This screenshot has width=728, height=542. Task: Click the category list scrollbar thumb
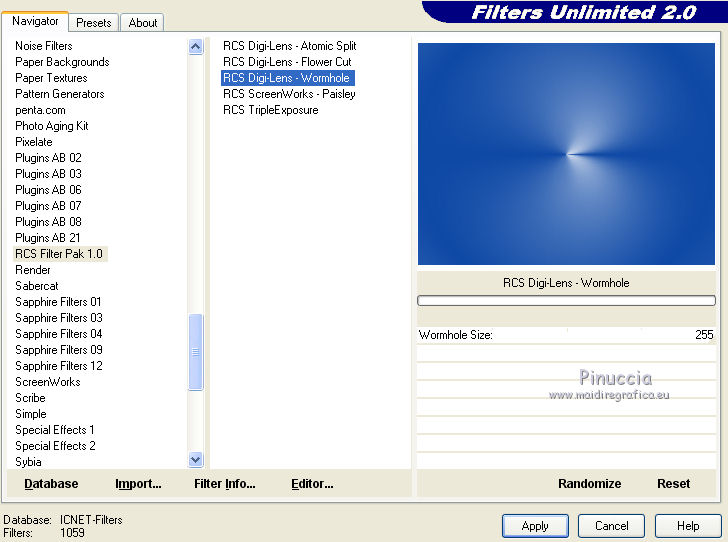coord(195,352)
